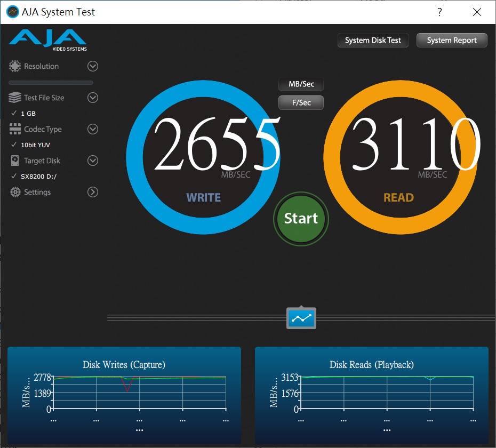The height and width of the screenshot is (448, 496).
Task: Click the AJA System Test title bar icon
Action: (13, 12)
